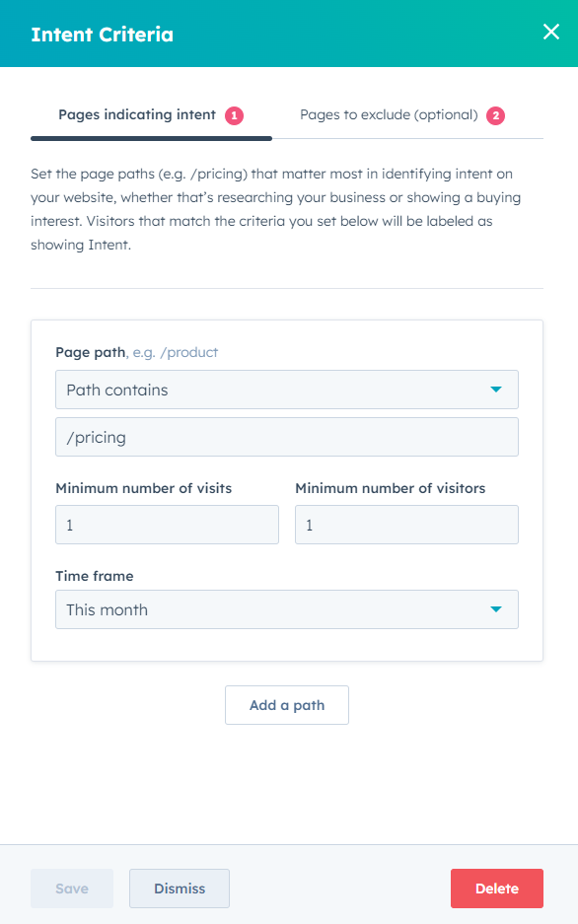578x924 pixels.
Task: Edit the /pricing page path field
Action: click(x=286, y=437)
